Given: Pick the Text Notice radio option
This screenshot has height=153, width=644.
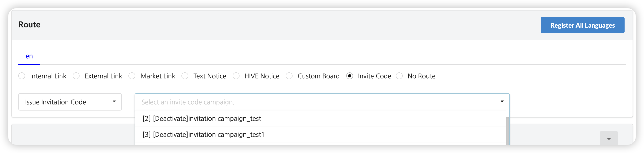Looking at the screenshot, I should point(185,76).
